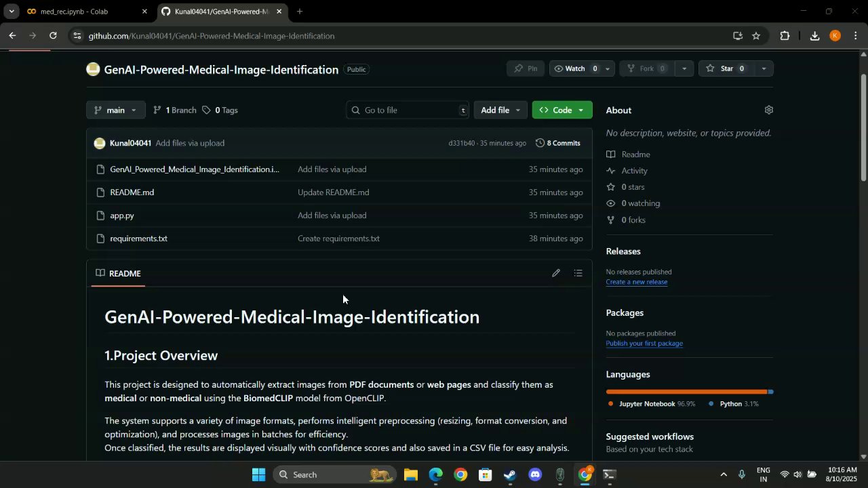This screenshot has height=488, width=868.
Task: Open the Activity link in About
Action: (x=627, y=171)
